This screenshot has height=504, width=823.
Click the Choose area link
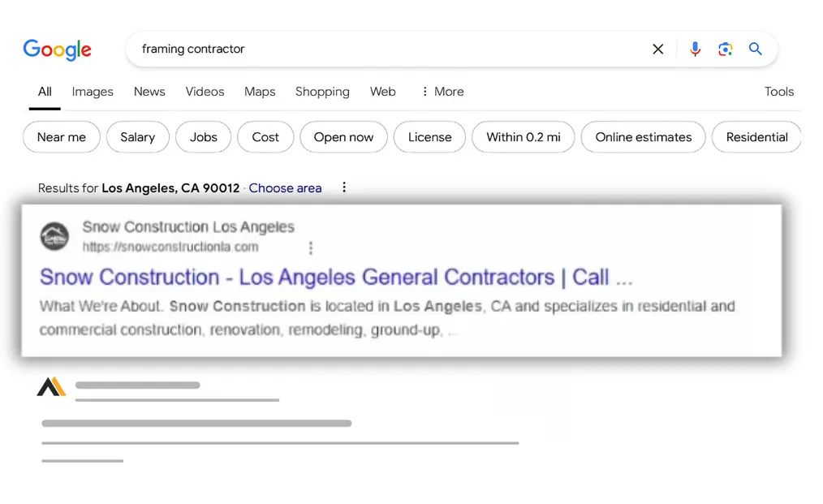coord(285,188)
